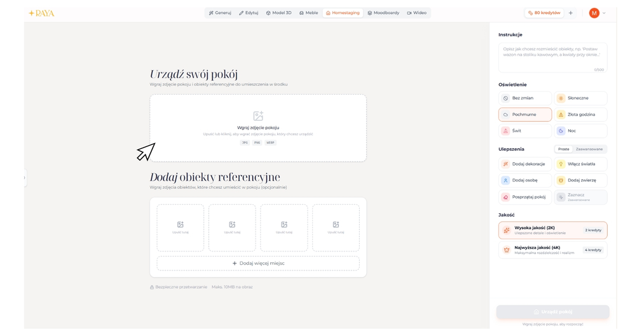Switch to the Edytuj tab

click(x=249, y=13)
